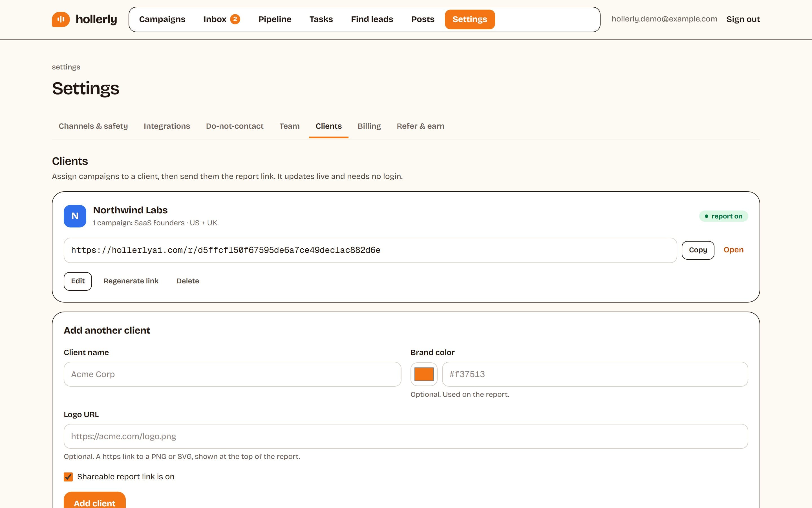The width and height of the screenshot is (812, 508).
Task: Go to the Posts section
Action: (423, 19)
